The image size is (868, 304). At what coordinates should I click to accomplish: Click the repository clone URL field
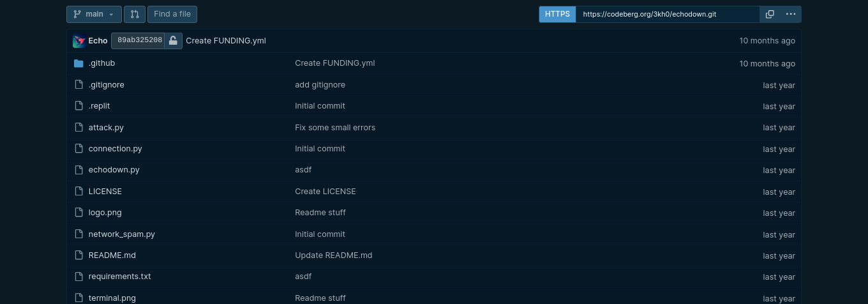pyautogui.click(x=667, y=14)
